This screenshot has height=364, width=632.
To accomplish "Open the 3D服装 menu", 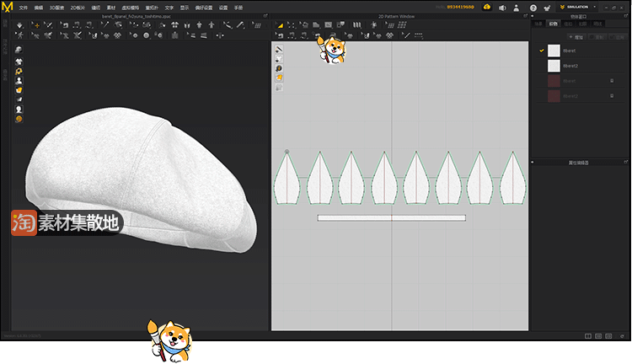I will click(x=56, y=7).
